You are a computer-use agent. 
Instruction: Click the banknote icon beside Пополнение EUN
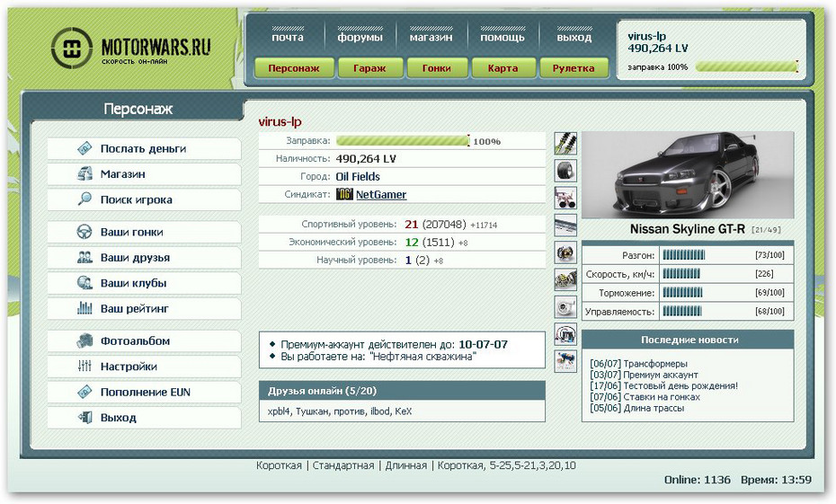pyautogui.click(x=84, y=392)
